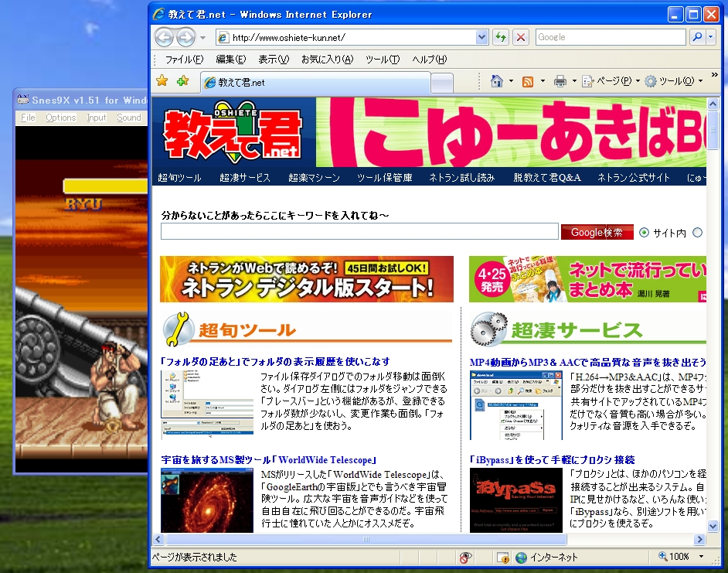Click the vertical scrollbar up arrow
The width and height of the screenshot is (728, 573).
(x=713, y=104)
